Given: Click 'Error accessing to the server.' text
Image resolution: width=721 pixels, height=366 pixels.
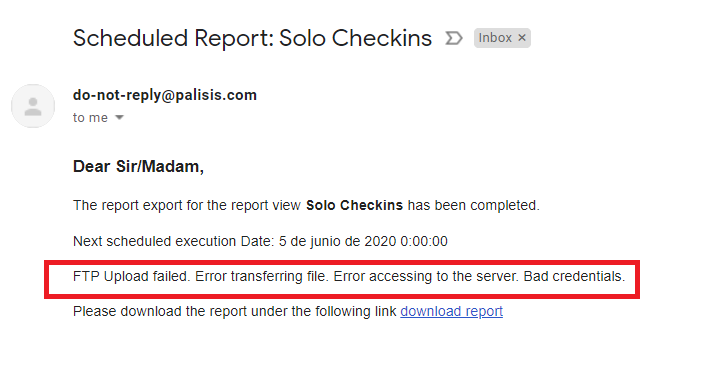Looking at the screenshot, I should [426, 276].
